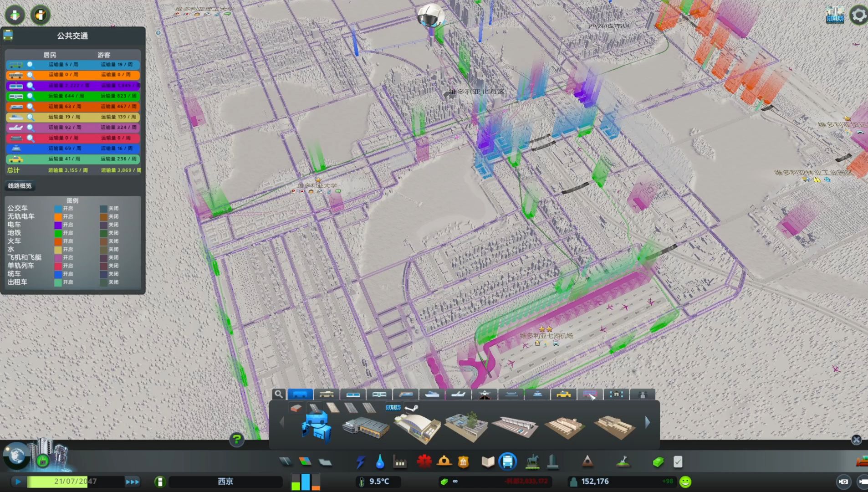The height and width of the screenshot is (492, 868).
Task: Open the parks statue menu
Action: click(x=532, y=462)
